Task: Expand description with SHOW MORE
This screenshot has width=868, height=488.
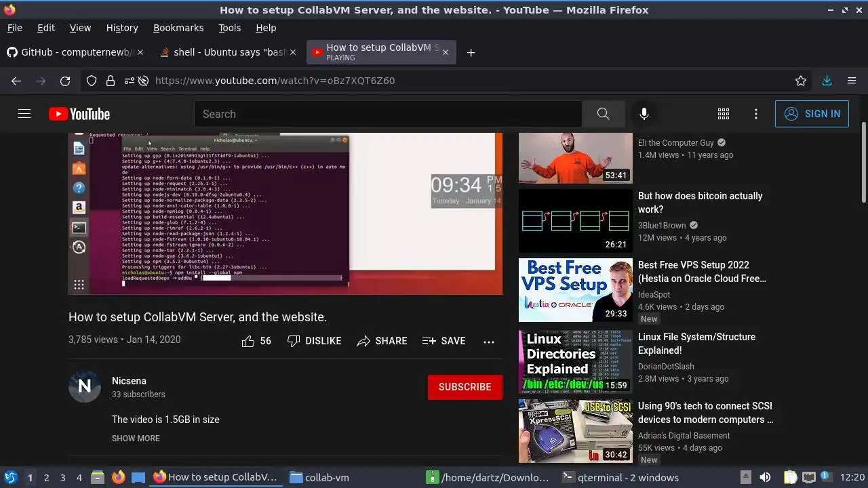Action: point(136,439)
